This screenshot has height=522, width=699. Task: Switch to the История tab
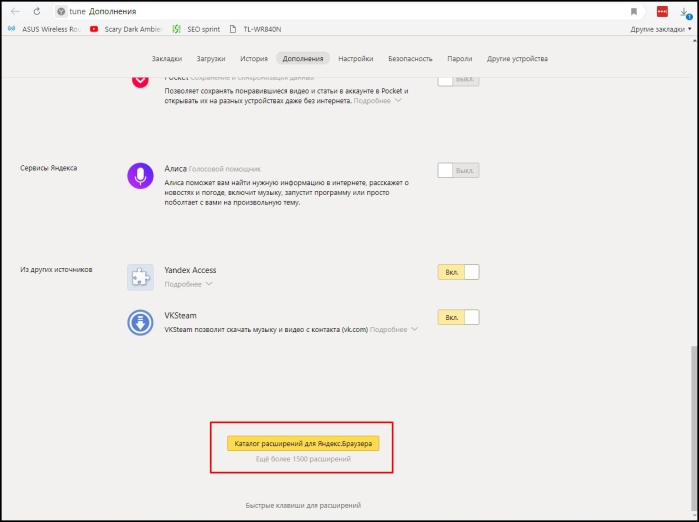254,58
